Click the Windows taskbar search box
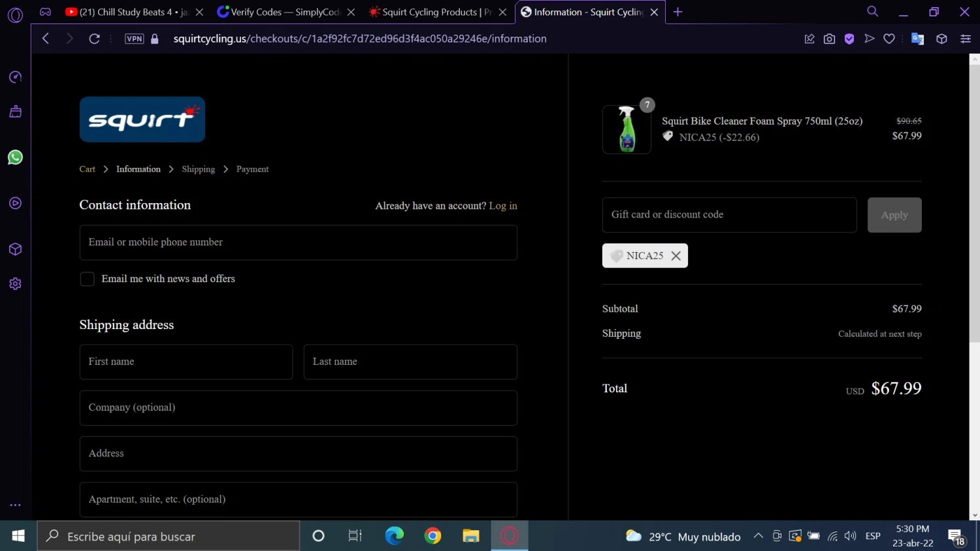980x551 pixels. click(169, 536)
